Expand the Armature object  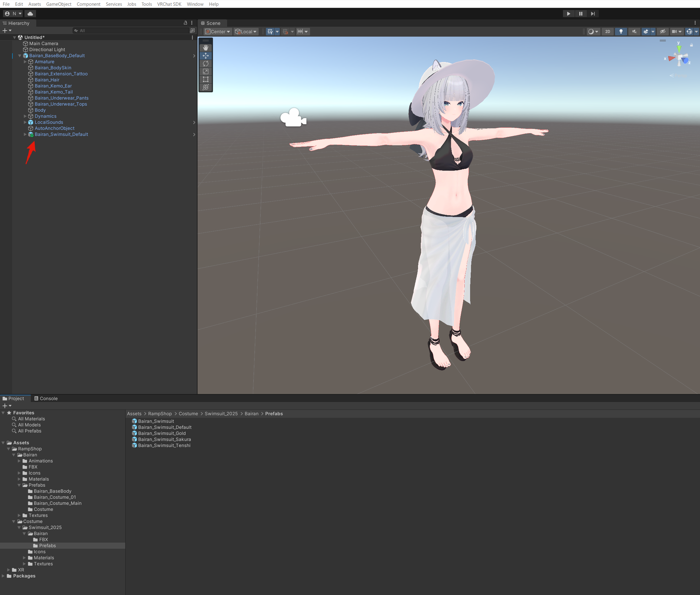(x=25, y=62)
